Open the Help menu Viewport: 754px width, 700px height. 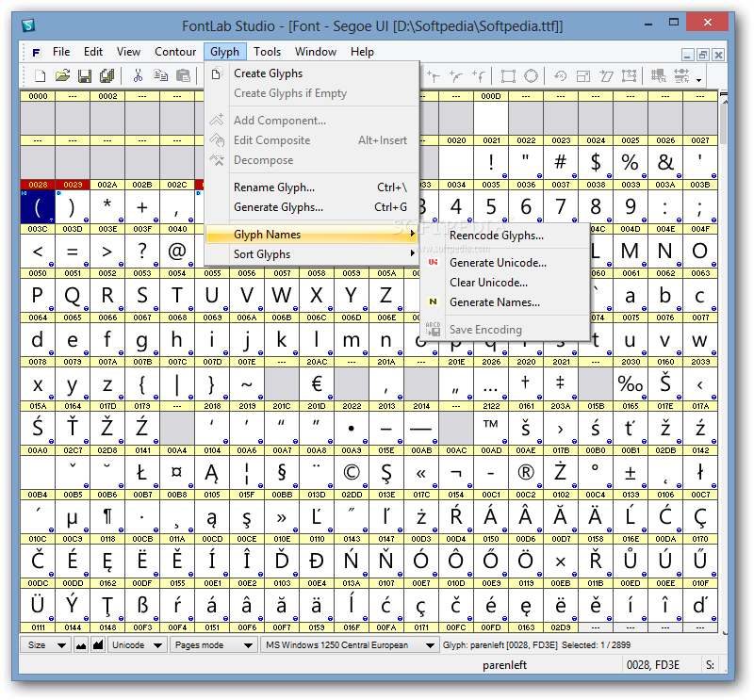(362, 52)
